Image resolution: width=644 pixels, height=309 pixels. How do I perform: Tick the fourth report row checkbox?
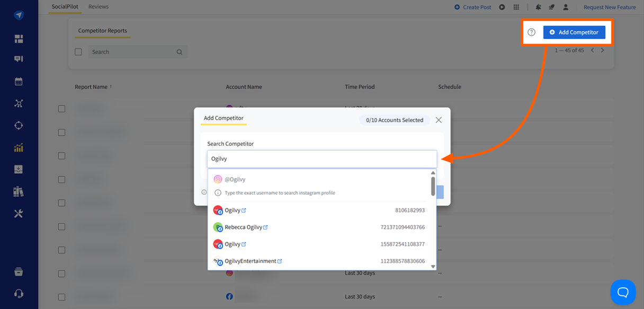[61, 180]
